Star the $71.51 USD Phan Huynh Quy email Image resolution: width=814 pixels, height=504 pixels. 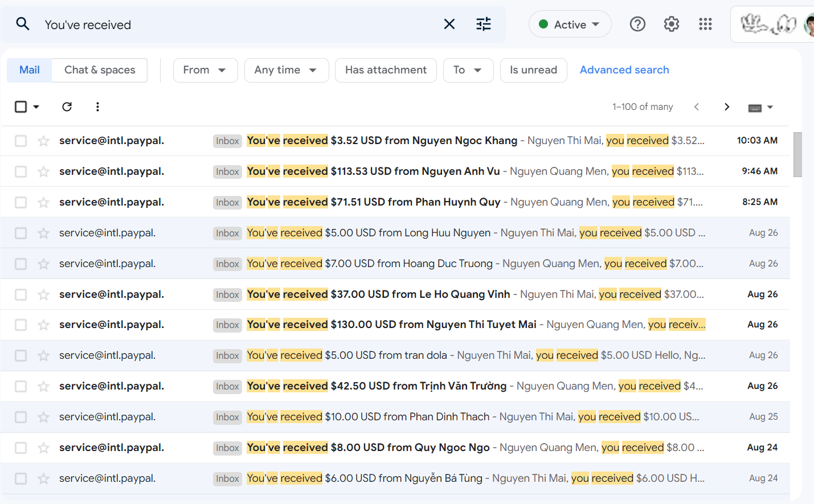pos(43,202)
